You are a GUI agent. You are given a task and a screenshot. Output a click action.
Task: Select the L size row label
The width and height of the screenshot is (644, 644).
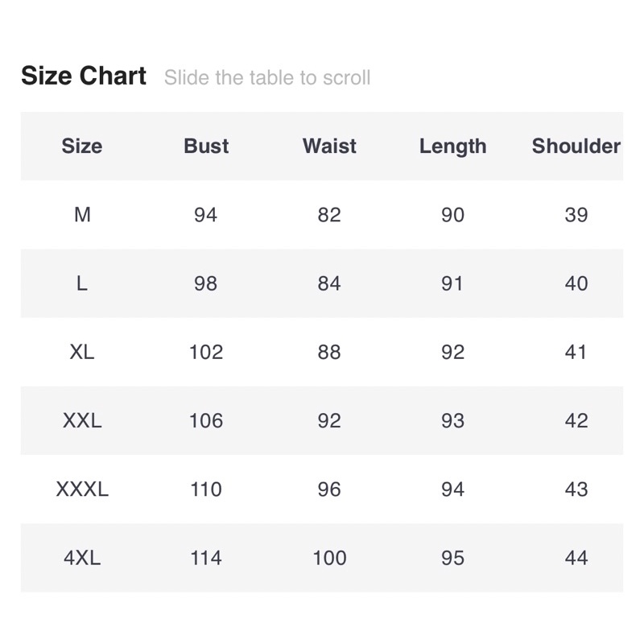(x=82, y=283)
